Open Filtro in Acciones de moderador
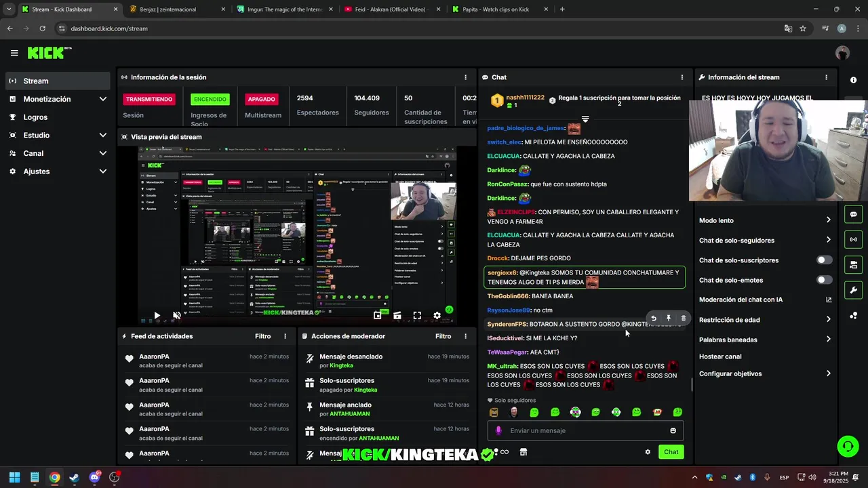The height and width of the screenshot is (488, 868). coord(443,336)
